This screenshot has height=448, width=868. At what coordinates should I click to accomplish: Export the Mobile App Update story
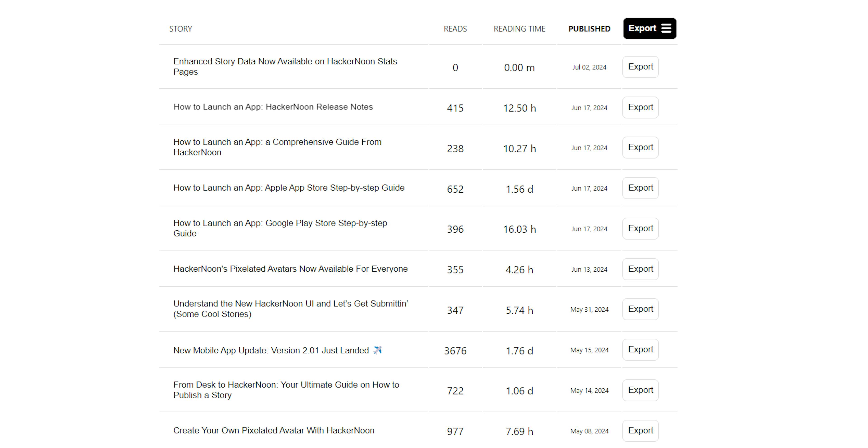640,350
